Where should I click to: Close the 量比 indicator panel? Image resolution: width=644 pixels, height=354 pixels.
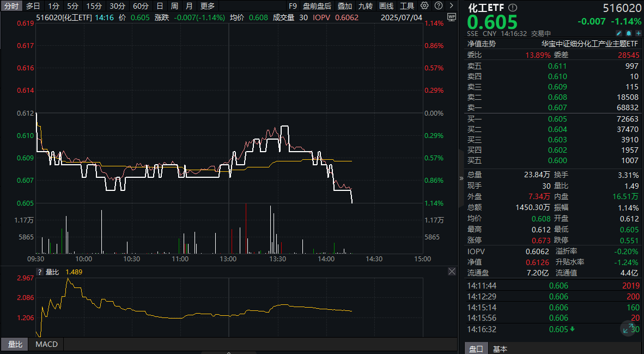click(x=452, y=271)
